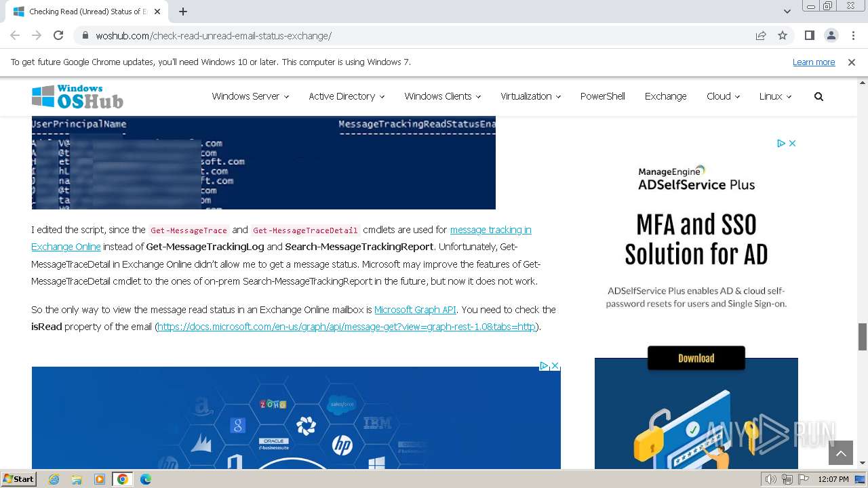Expand the Windows Server menu

point(250,96)
